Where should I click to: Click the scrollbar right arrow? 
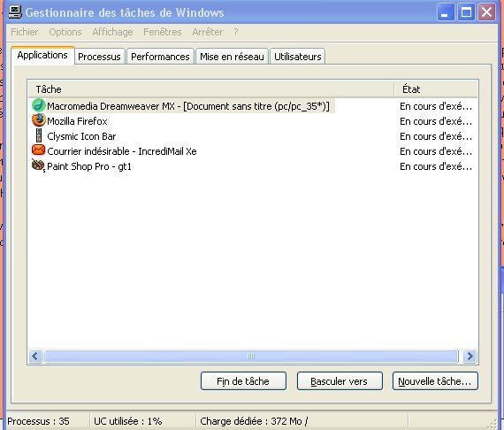tap(470, 356)
